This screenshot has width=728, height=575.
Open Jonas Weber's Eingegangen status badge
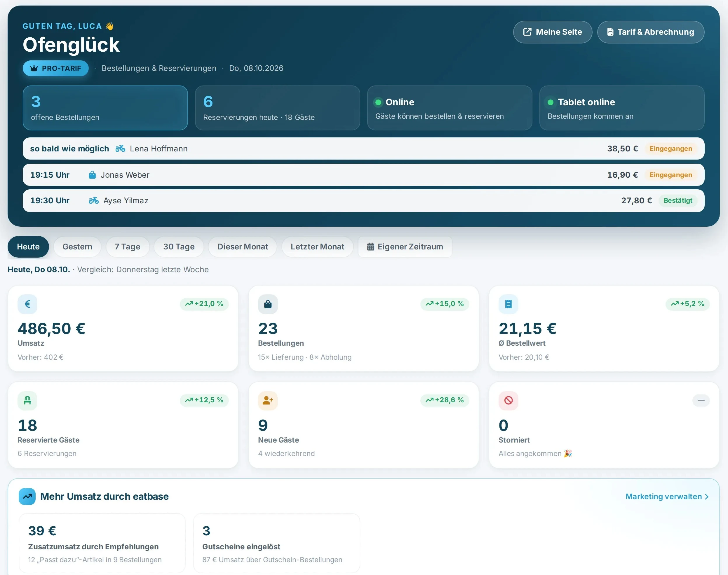point(670,175)
